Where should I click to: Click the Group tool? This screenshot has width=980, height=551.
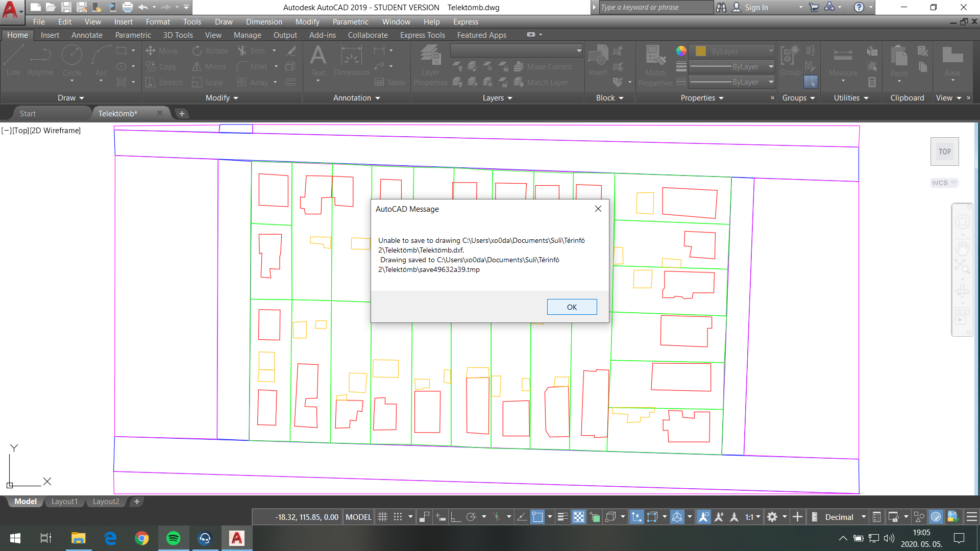(x=790, y=61)
